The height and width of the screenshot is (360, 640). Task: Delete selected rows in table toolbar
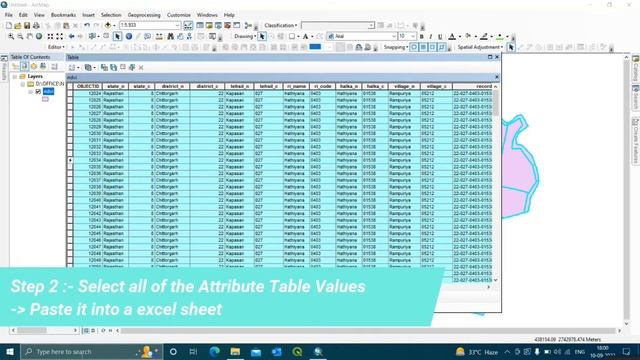pyautogui.click(x=141, y=67)
